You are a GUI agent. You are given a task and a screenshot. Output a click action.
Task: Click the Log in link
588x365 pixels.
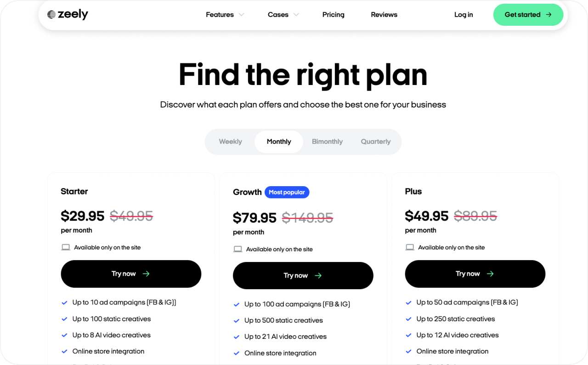coord(464,14)
